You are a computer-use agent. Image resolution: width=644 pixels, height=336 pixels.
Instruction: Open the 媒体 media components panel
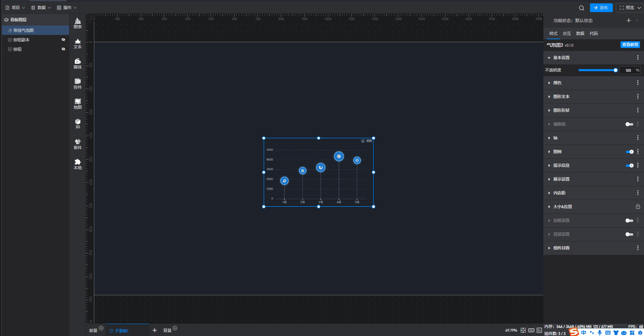[77, 63]
